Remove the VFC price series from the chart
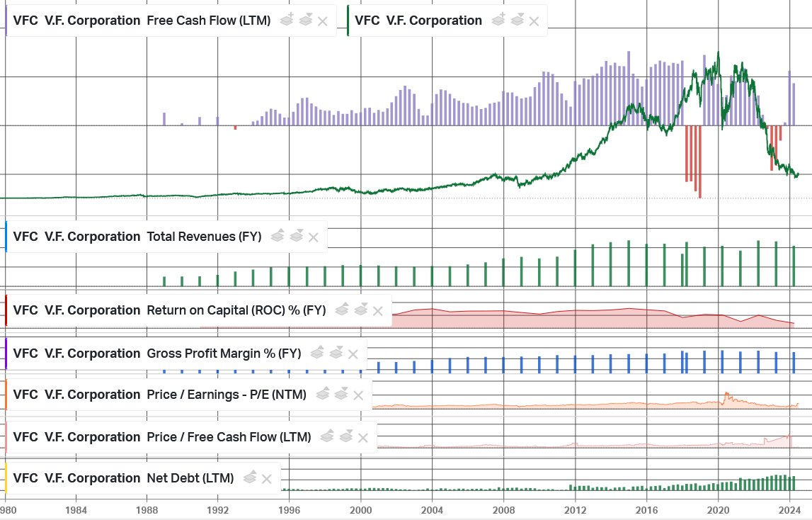812x520 pixels. click(534, 21)
